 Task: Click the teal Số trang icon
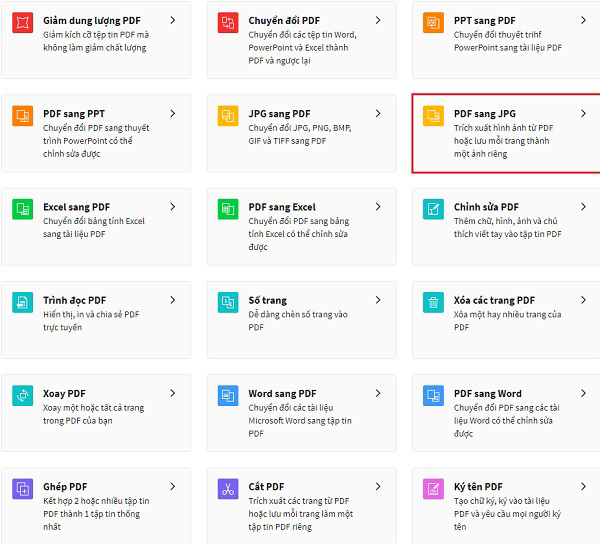click(x=228, y=302)
